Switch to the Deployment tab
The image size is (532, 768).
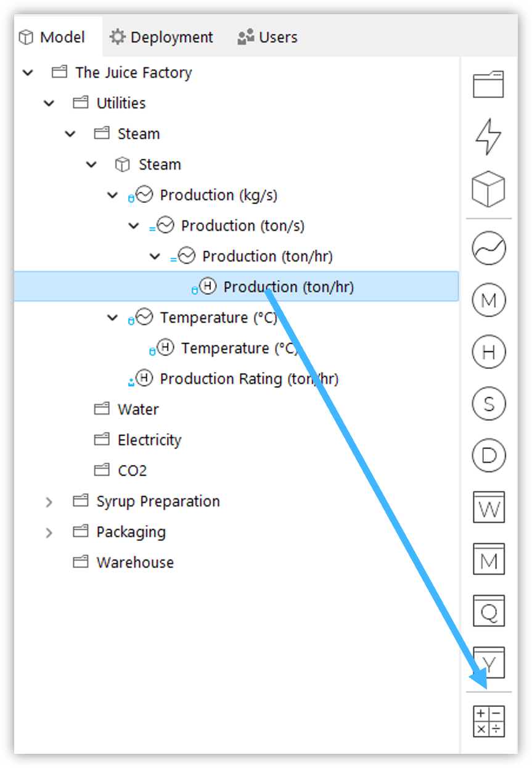click(162, 37)
